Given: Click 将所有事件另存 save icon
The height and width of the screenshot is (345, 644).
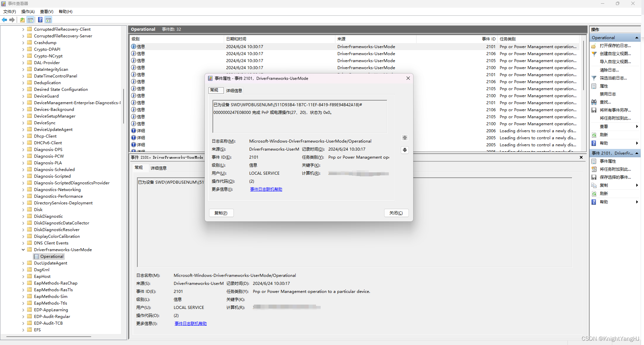Looking at the screenshot, I should [594, 110].
